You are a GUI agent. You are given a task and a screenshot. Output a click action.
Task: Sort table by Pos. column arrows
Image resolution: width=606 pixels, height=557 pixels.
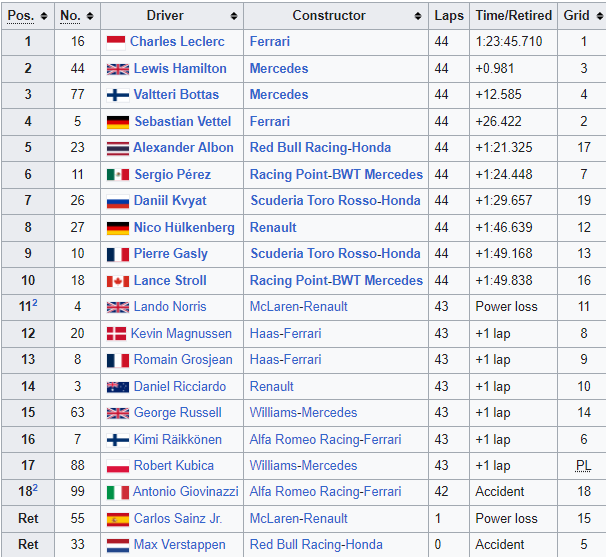pos(44,16)
